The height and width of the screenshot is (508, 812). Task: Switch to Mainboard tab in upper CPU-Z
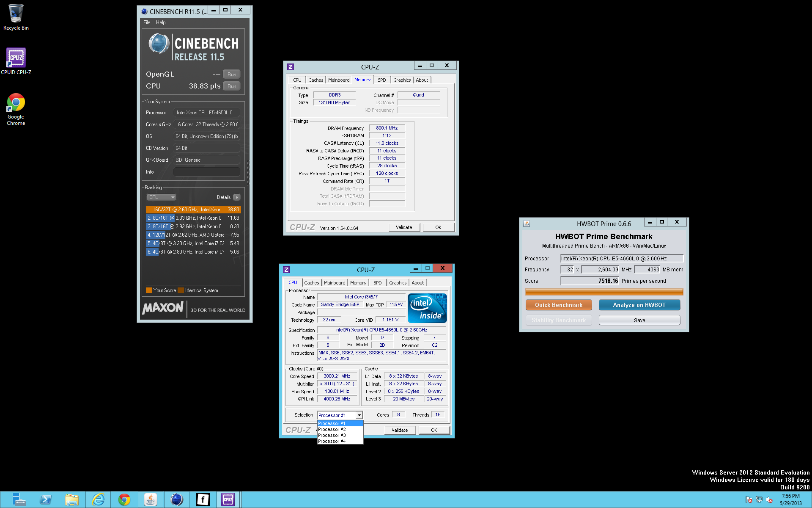339,80
